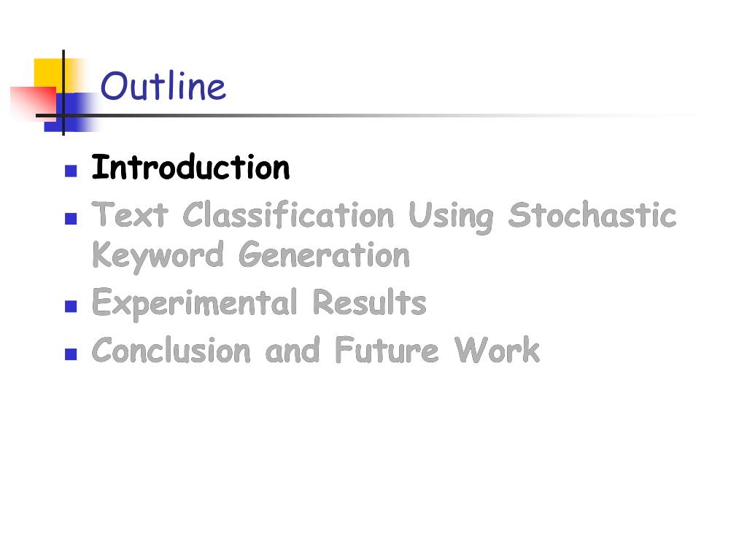Click the word "Classification" in second item

[288, 215]
